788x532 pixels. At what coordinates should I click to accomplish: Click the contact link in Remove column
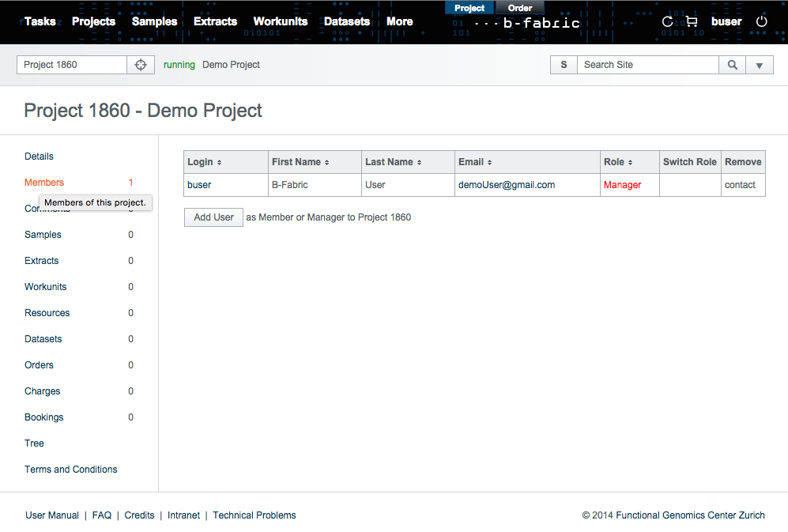click(740, 185)
